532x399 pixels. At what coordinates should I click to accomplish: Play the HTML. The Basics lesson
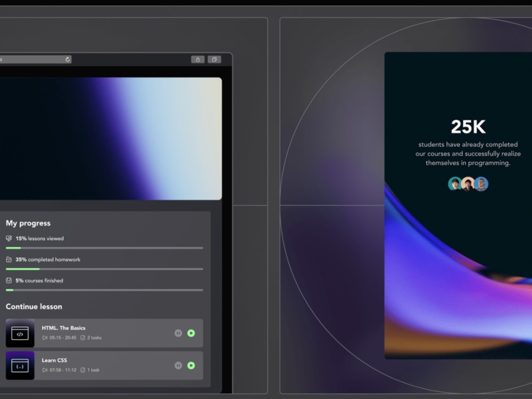tap(191, 333)
